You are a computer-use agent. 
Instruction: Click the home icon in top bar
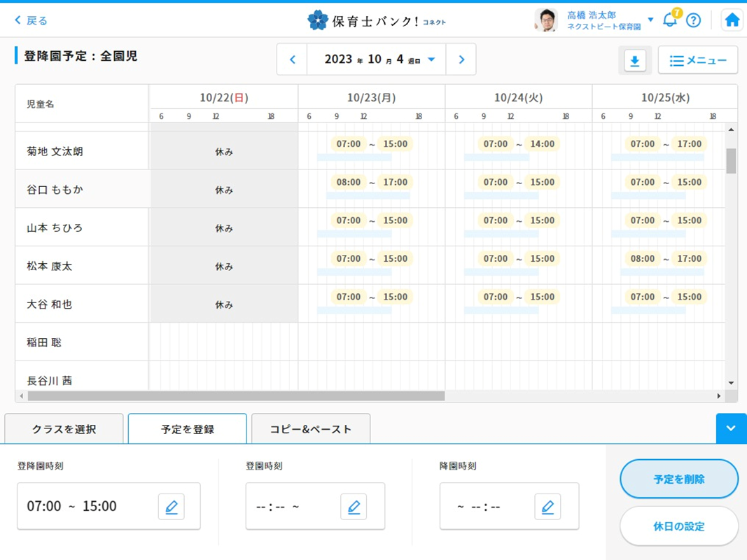732,20
